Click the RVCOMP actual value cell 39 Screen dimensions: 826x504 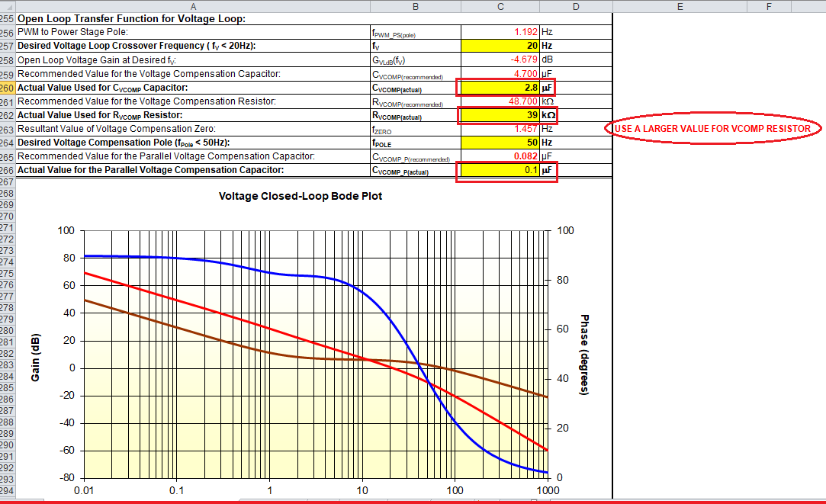[500, 115]
